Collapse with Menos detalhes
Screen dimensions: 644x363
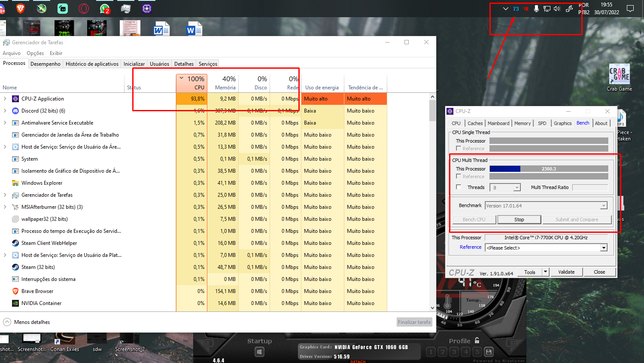coord(27,322)
